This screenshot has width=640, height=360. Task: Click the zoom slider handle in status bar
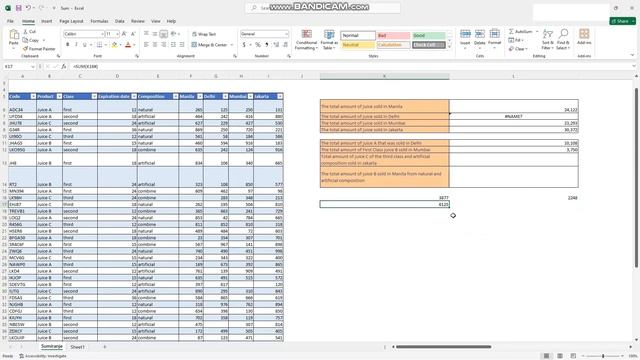coord(603,356)
